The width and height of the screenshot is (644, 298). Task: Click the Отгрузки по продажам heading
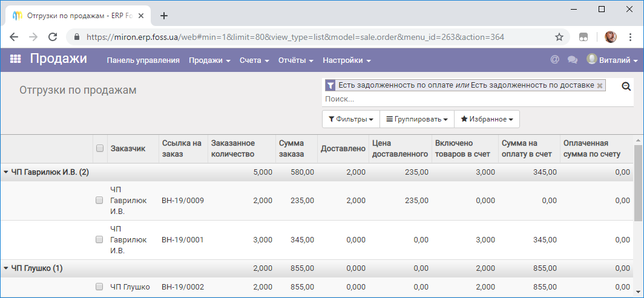77,90
